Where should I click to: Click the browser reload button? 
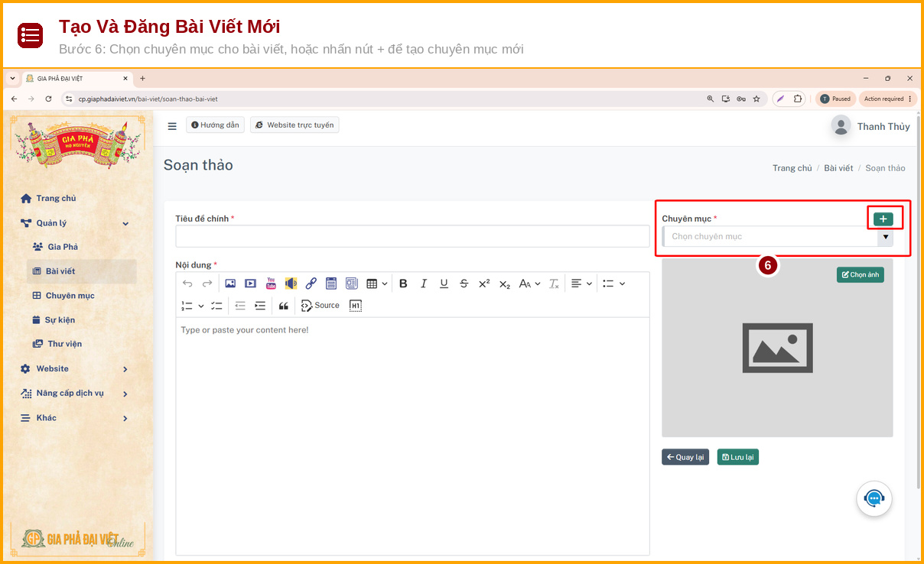48,99
